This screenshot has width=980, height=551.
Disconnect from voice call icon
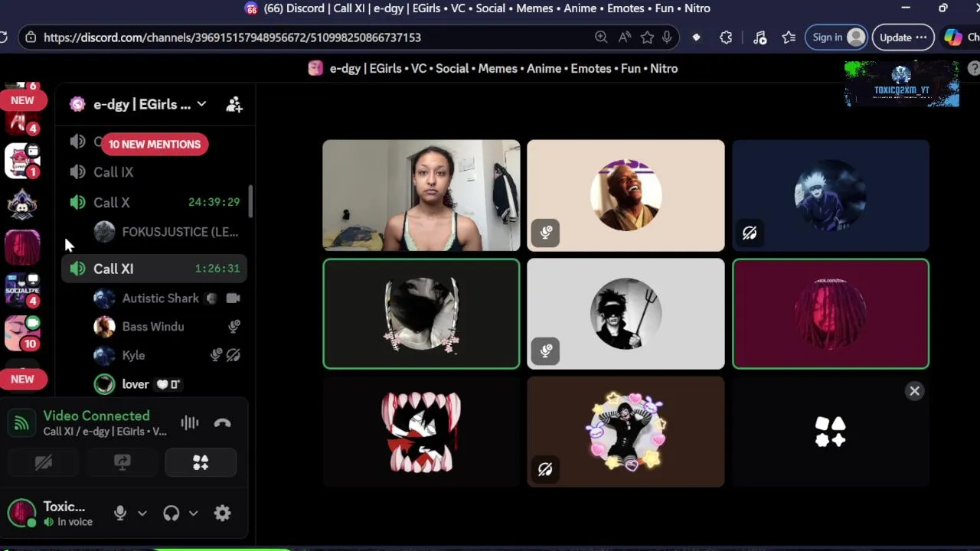pos(223,423)
